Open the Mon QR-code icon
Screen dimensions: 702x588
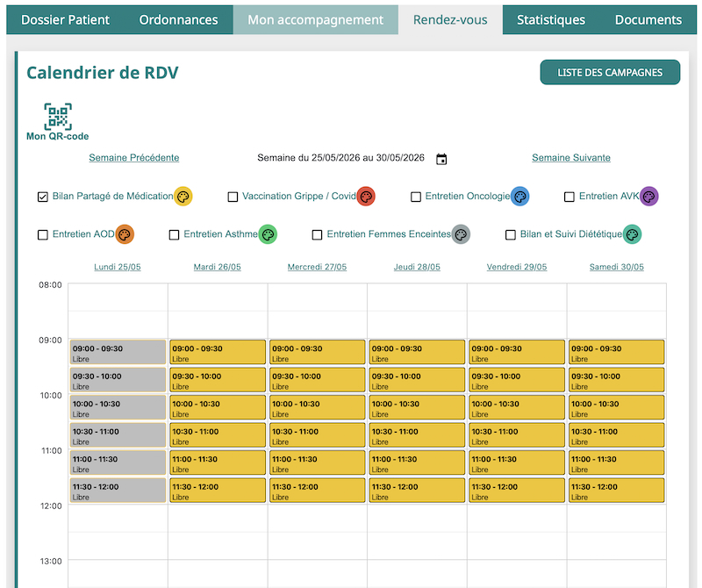[x=58, y=117]
